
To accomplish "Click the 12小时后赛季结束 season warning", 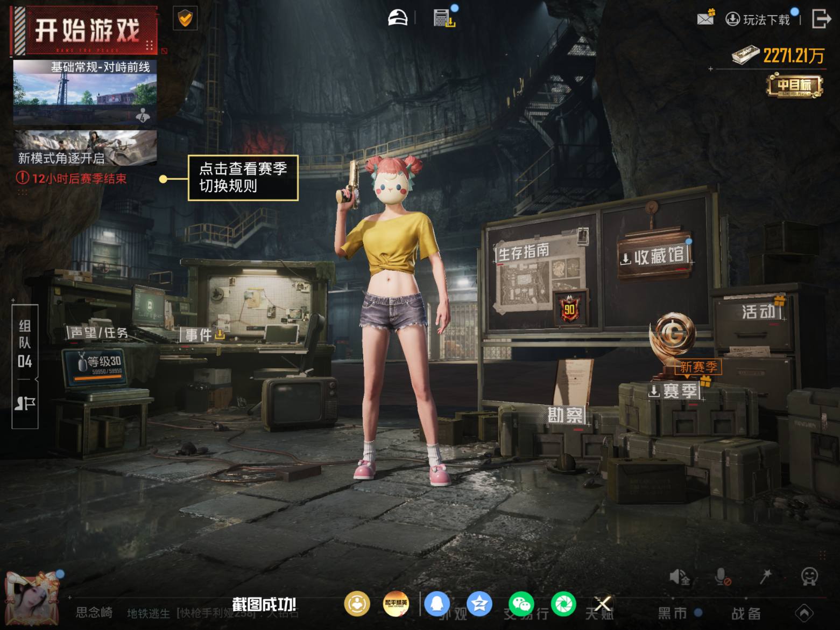I will click(72, 178).
